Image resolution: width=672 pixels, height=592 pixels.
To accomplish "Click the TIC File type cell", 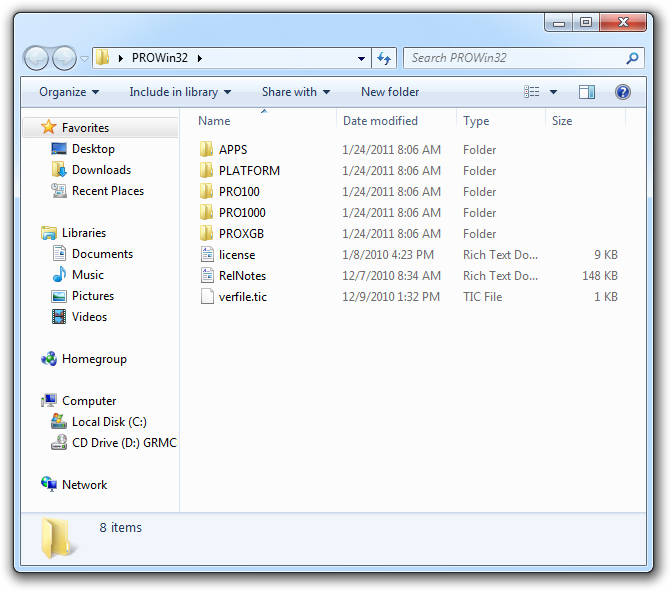I will pos(483,297).
